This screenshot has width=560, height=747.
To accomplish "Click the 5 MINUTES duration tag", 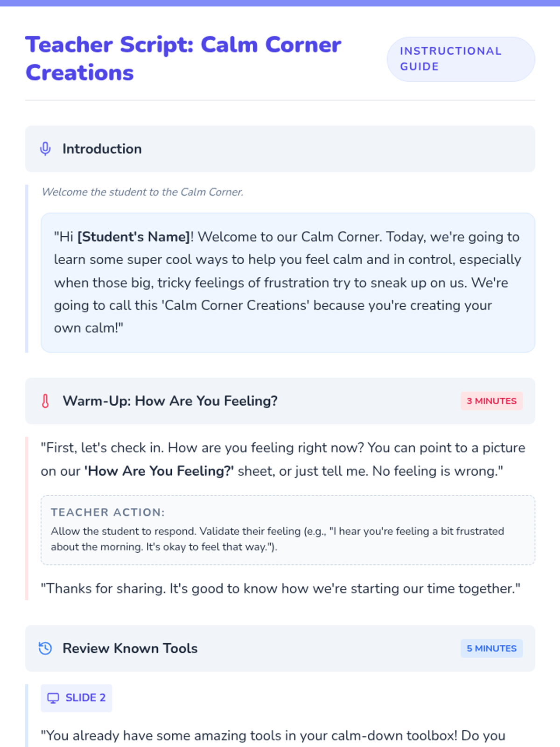I will pos(491,648).
